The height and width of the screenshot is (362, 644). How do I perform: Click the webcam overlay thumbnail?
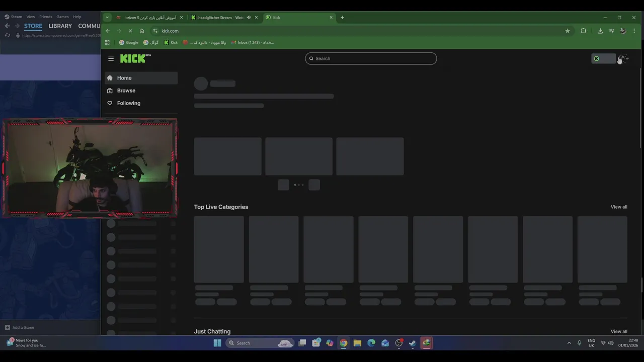click(x=90, y=168)
